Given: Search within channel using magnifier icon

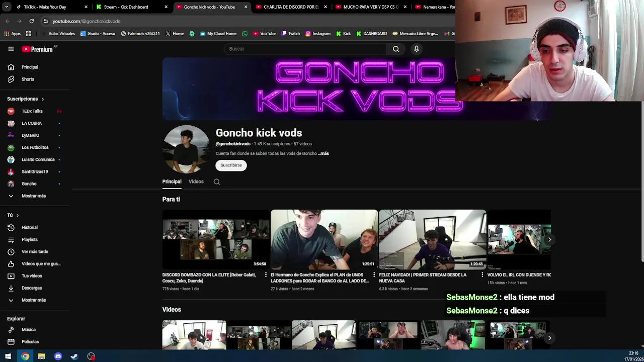Looking at the screenshot, I should pos(217,182).
